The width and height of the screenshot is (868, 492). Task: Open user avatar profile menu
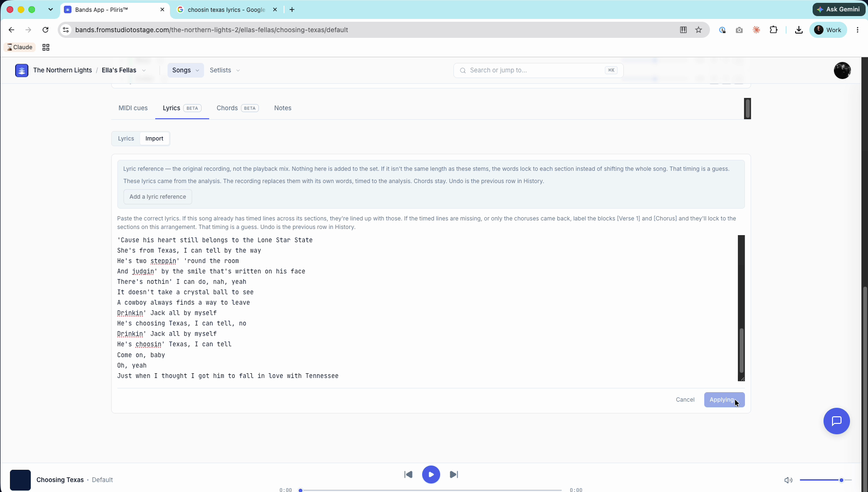pos(842,70)
